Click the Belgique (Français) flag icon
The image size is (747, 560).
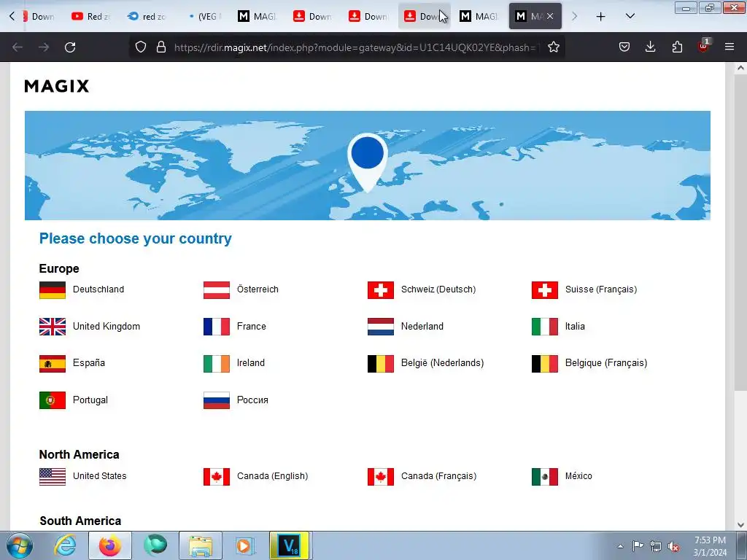[x=544, y=363]
